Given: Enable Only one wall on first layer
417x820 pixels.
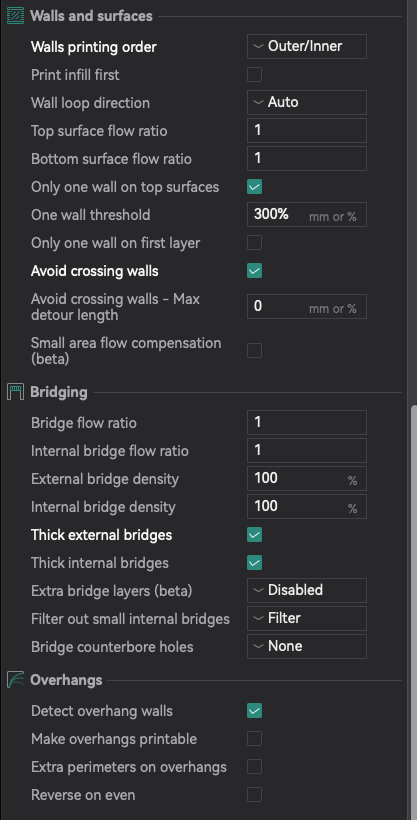Looking at the screenshot, I should pos(254,243).
